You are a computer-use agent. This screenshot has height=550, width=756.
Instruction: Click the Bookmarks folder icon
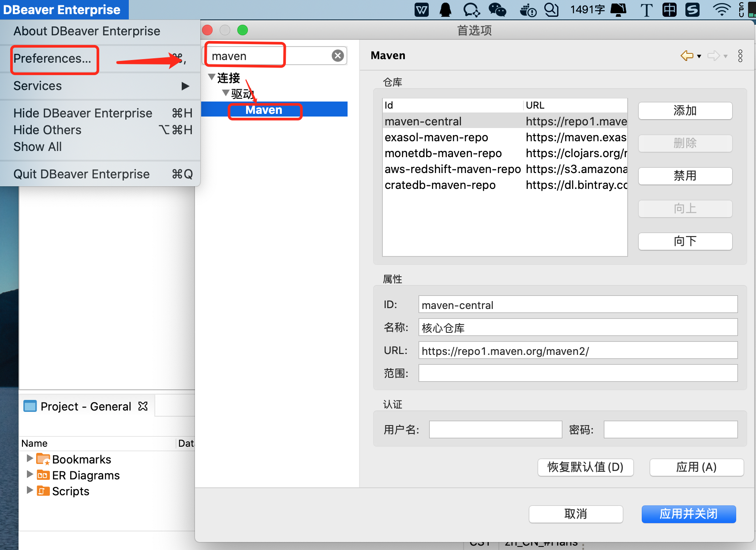(x=43, y=459)
